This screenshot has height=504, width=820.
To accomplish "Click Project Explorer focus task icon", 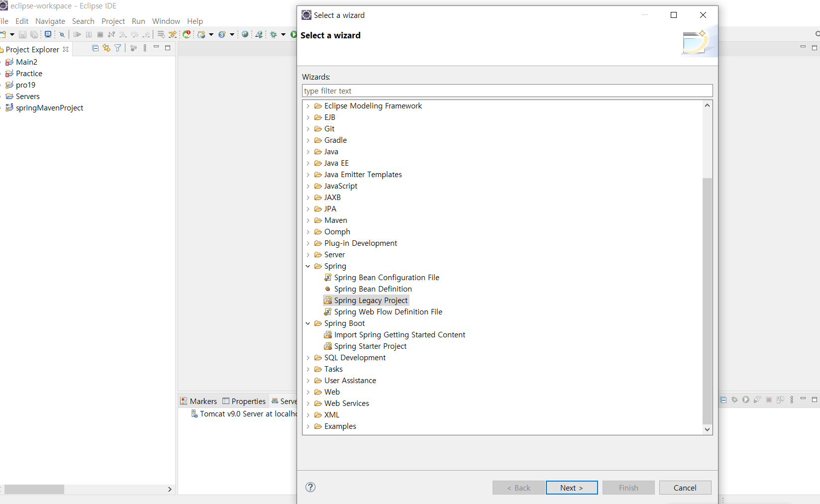I will pyautogui.click(x=133, y=48).
